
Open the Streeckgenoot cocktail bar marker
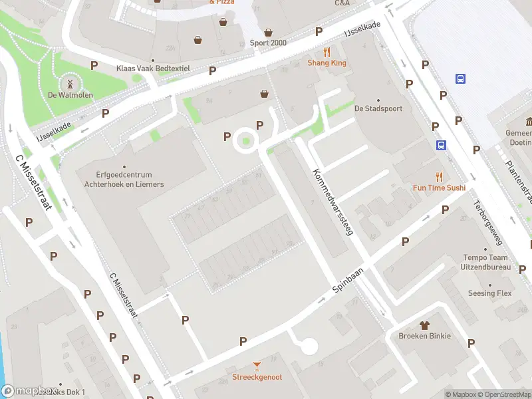[257, 366]
